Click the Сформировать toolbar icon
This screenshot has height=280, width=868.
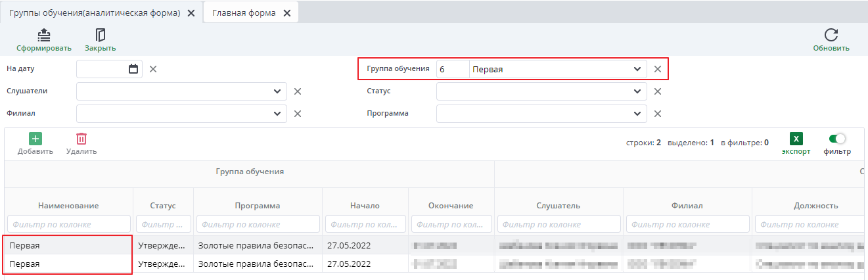click(x=43, y=35)
